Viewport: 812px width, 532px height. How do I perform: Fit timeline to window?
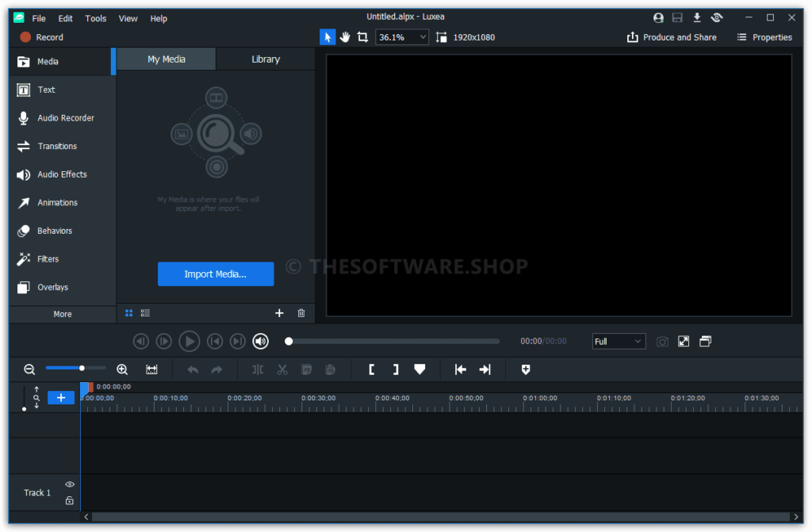pos(151,369)
